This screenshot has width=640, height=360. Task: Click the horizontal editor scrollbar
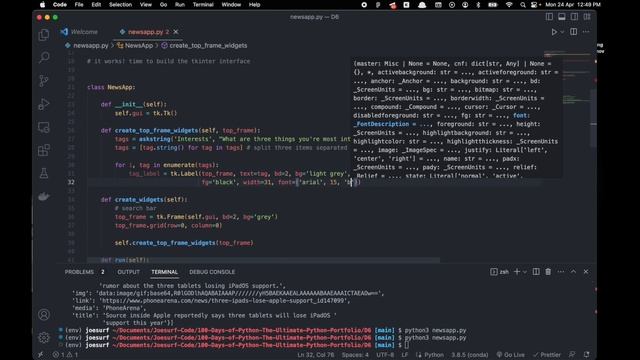[x=263, y=260]
